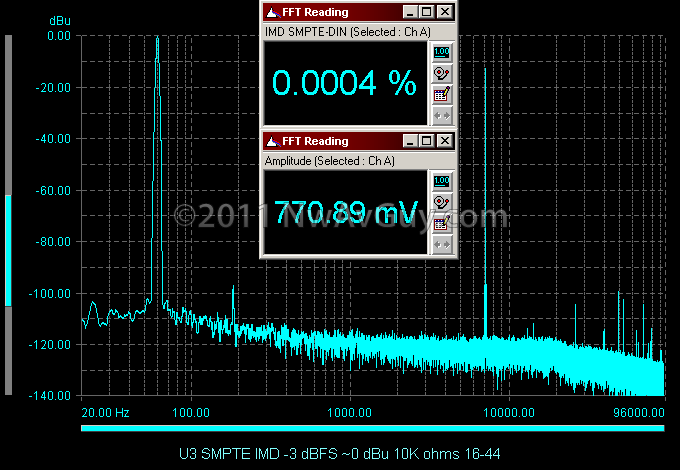680x470 pixels.
Task: Click the arrows icon in IMD SMPTE-DIN window
Action: [442, 116]
